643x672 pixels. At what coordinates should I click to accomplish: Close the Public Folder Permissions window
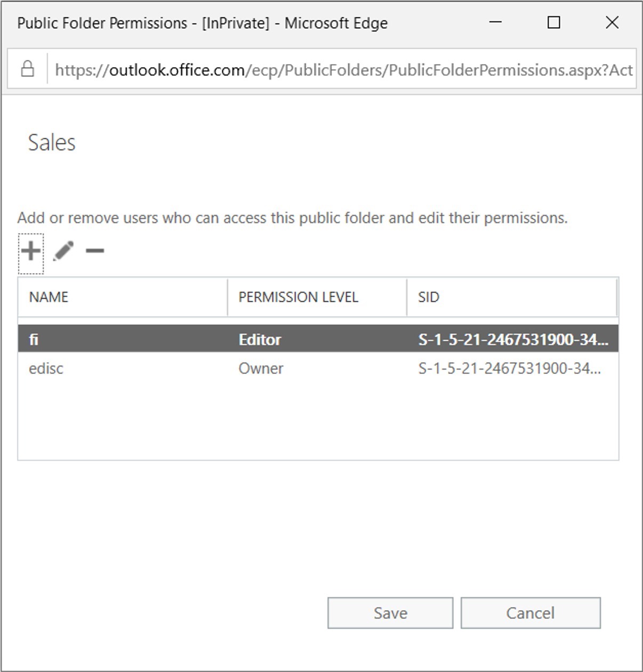tap(612, 22)
